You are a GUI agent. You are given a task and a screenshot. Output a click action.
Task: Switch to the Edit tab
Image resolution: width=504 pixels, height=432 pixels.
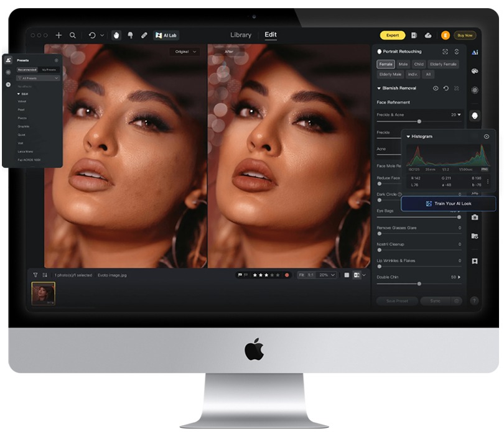(x=271, y=35)
